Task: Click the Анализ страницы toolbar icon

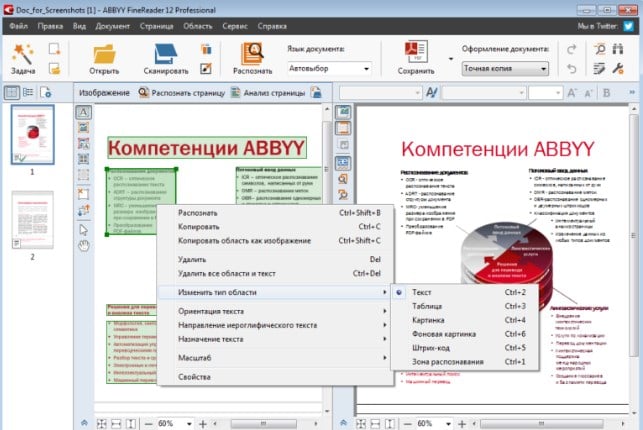Action: click(235, 93)
